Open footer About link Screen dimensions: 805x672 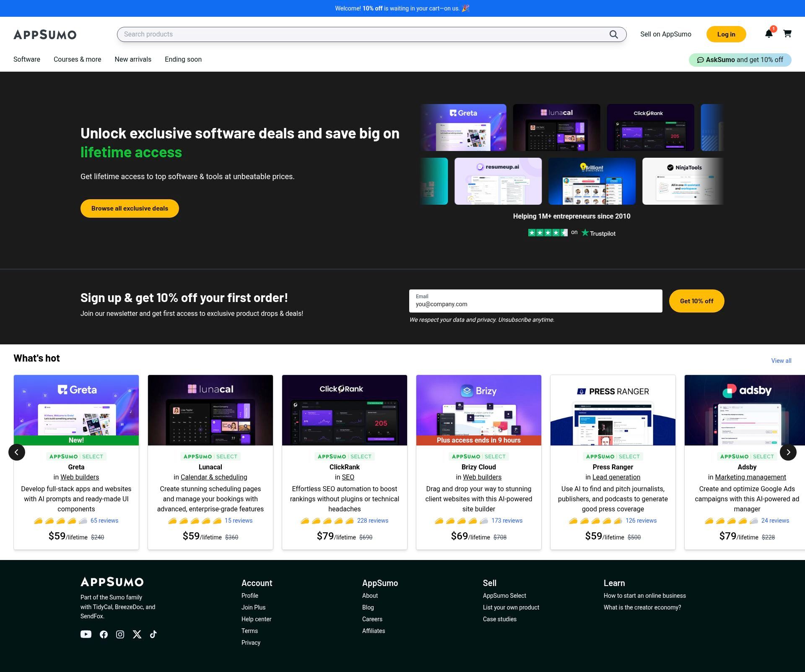click(x=370, y=596)
